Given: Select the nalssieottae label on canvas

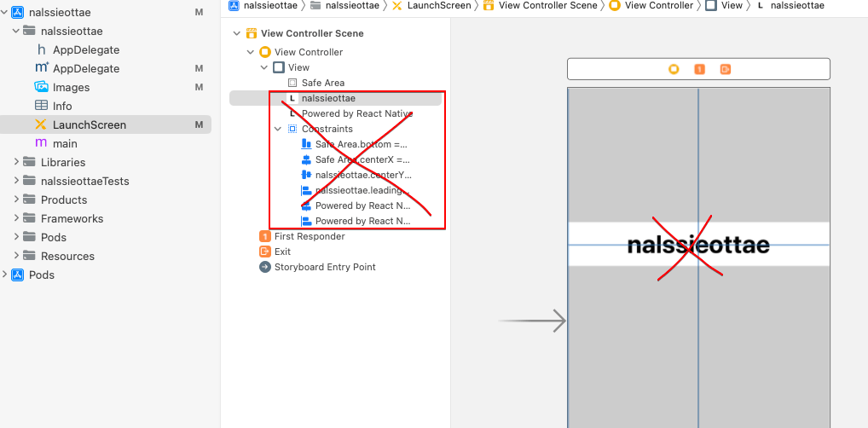Looking at the screenshot, I should tap(698, 245).
